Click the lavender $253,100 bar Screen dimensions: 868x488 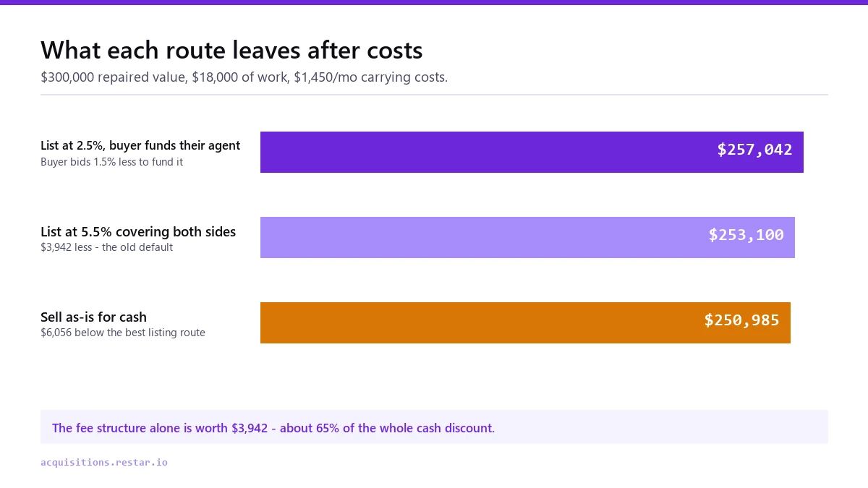527,237
